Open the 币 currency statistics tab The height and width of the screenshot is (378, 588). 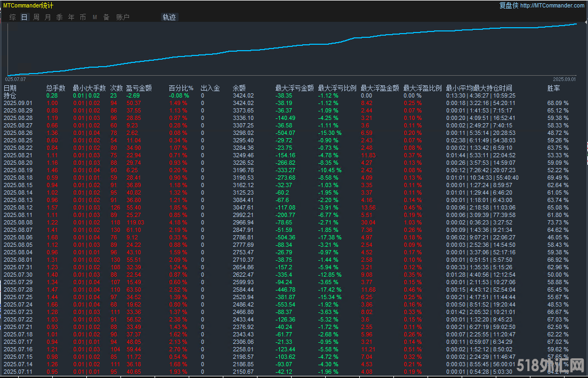click(x=83, y=17)
